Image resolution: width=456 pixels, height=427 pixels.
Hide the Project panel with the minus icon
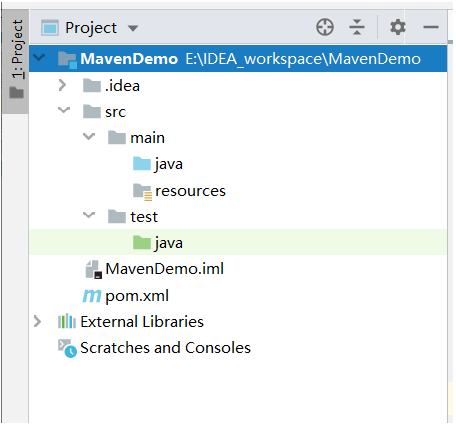pos(431,27)
